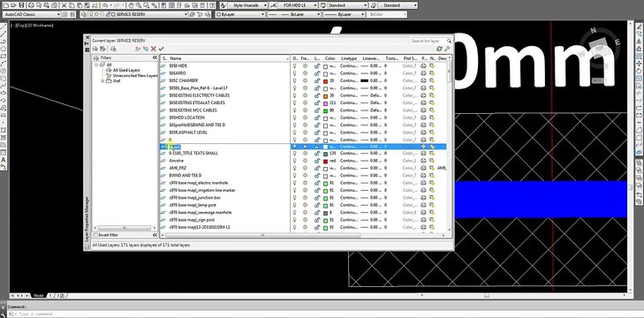This screenshot has height=318, width=644.
Task: Open Style-Vnarialb text style dropdown
Action: tap(264, 5)
